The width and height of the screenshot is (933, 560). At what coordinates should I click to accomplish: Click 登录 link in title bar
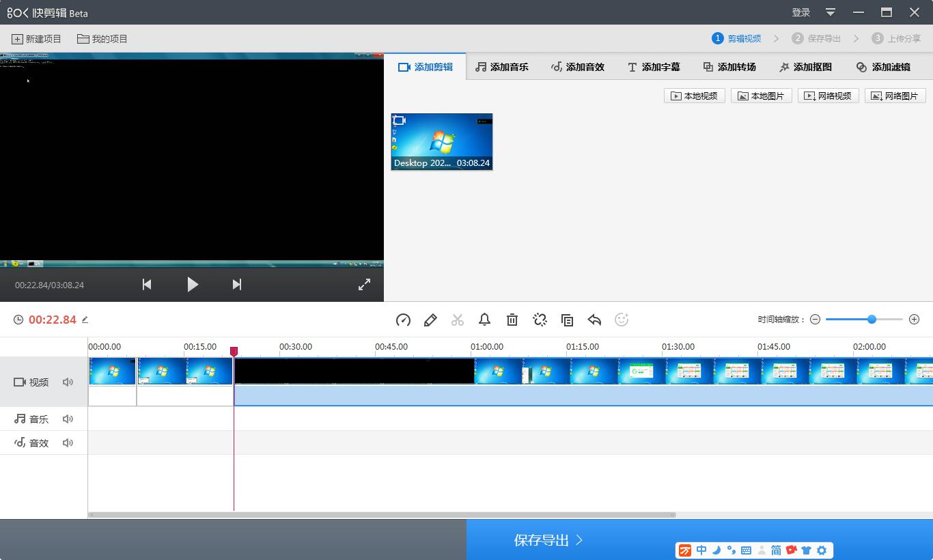pos(800,12)
